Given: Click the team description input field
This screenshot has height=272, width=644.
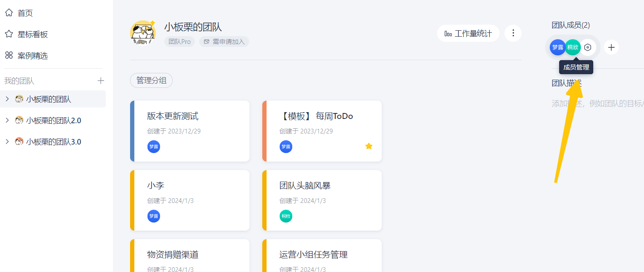Looking at the screenshot, I should tap(597, 104).
